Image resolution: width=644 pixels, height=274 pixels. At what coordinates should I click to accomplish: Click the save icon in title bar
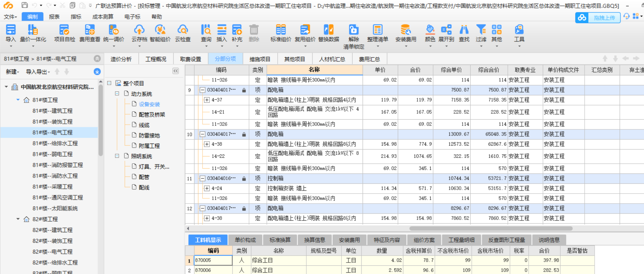(x=24, y=5)
